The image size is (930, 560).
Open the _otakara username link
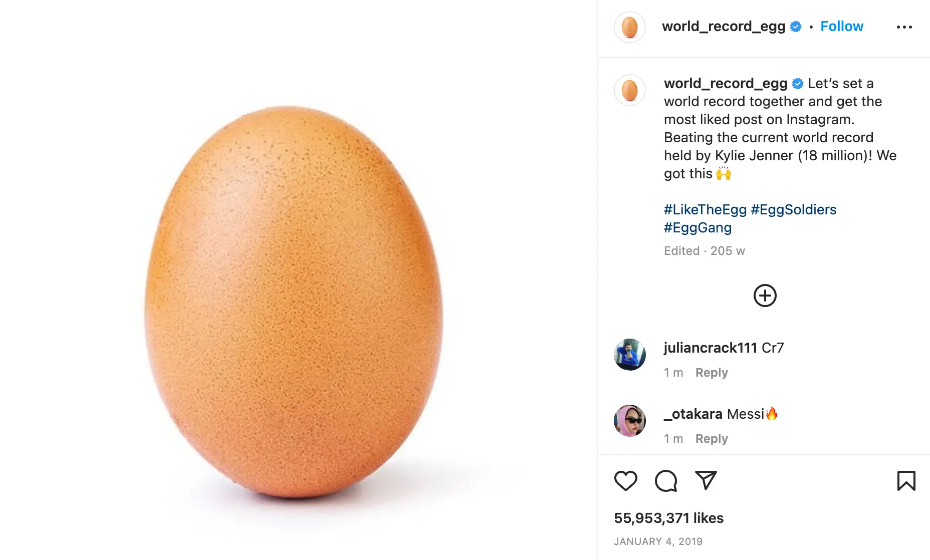(x=693, y=414)
